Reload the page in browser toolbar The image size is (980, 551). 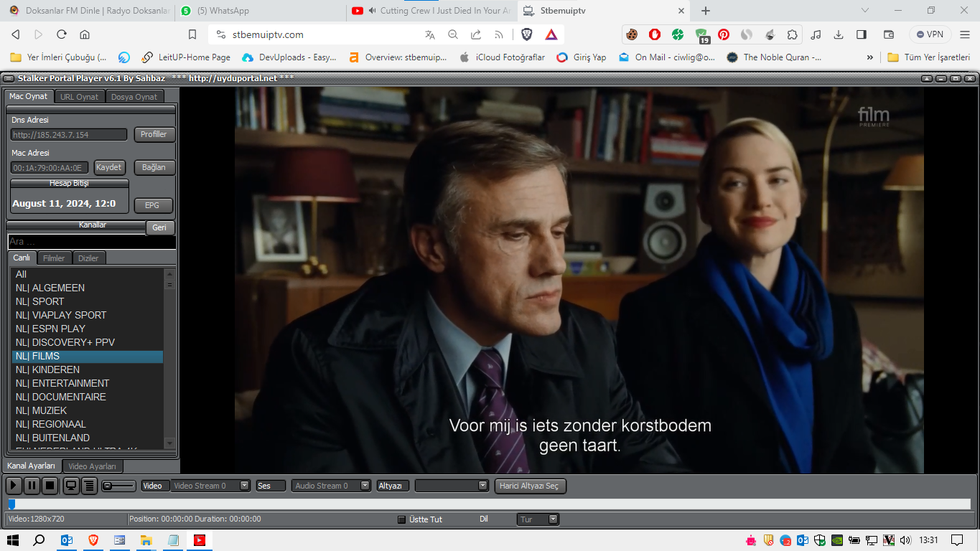click(x=62, y=34)
